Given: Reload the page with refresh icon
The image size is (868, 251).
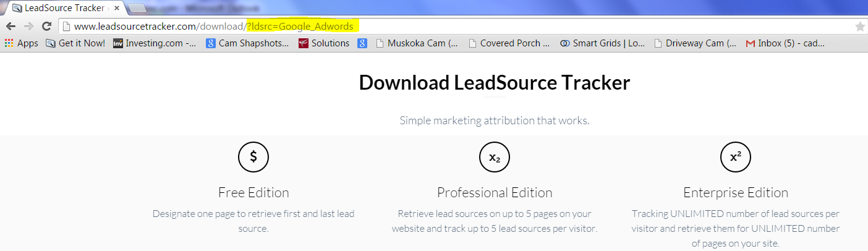Looking at the screenshot, I should click(x=46, y=27).
